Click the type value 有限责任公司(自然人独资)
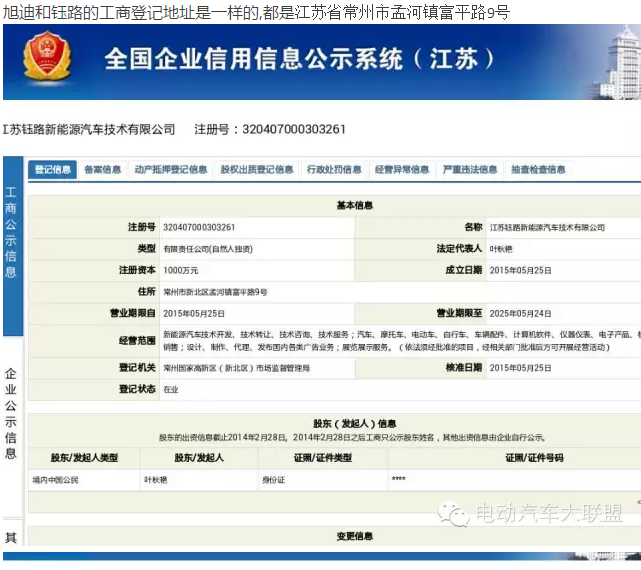Image resolution: width=641 pixels, height=570 pixels. 208,249
